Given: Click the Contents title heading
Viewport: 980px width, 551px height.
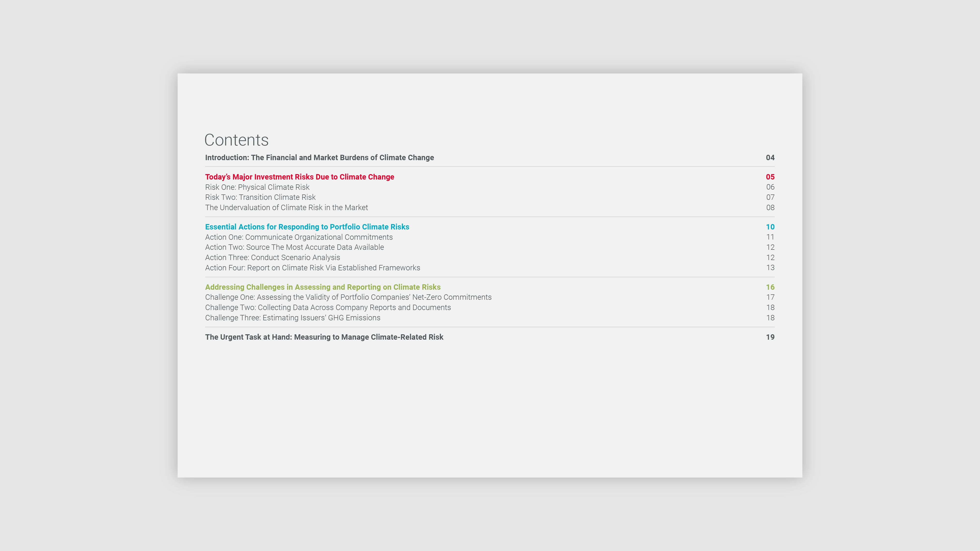Looking at the screenshot, I should (236, 140).
